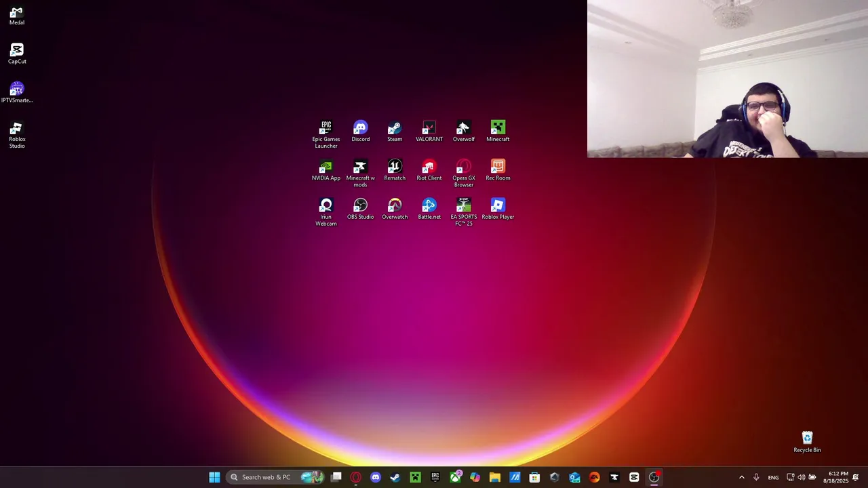Select the Epic Games Launcher desktop icon
The height and width of the screenshot is (488, 868).
coord(326,134)
